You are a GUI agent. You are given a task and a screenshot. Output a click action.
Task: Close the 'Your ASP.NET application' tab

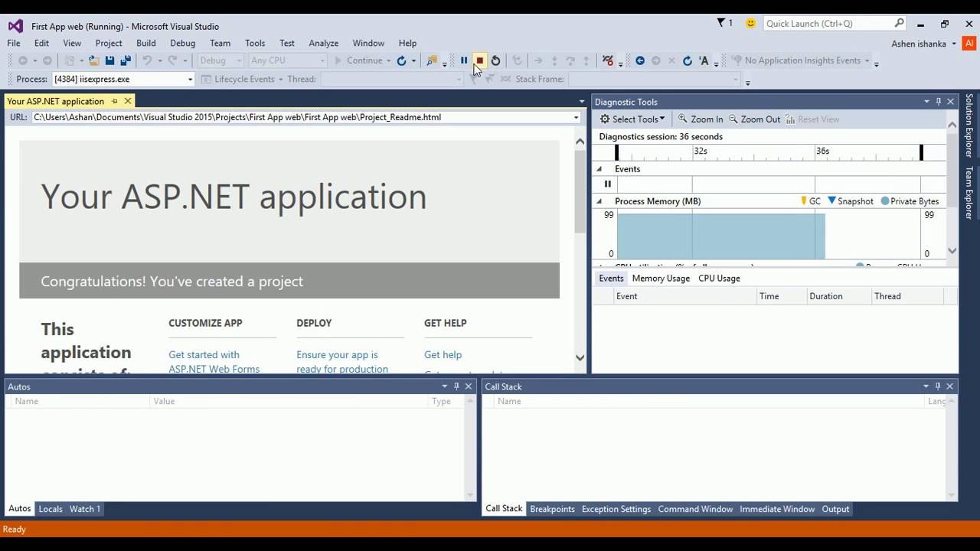[x=128, y=101]
